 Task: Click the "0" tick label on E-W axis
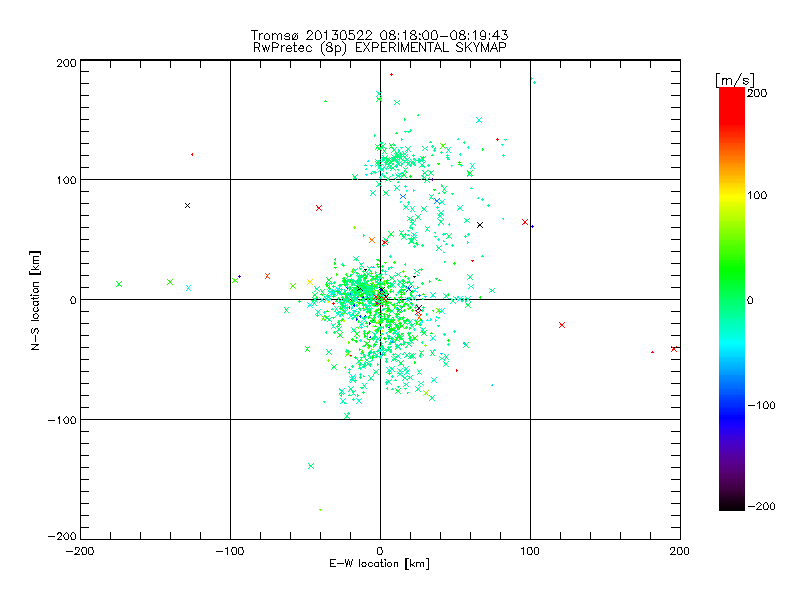coord(380,551)
